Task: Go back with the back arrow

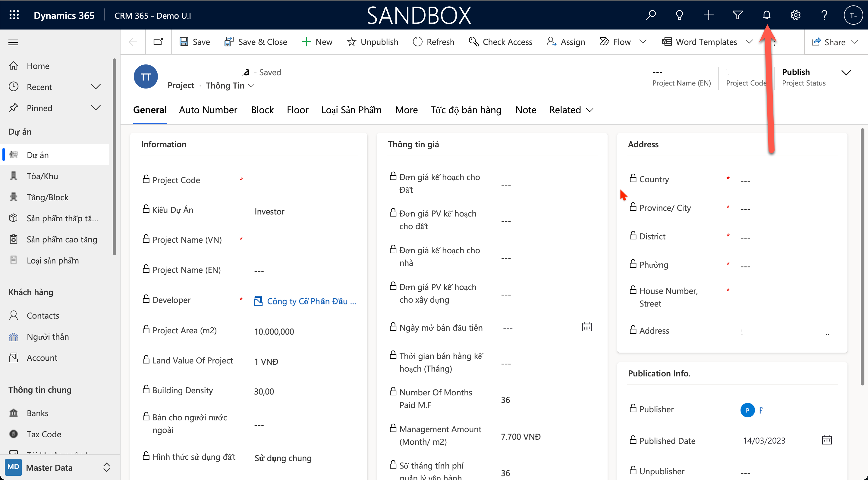Action: [133, 42]
